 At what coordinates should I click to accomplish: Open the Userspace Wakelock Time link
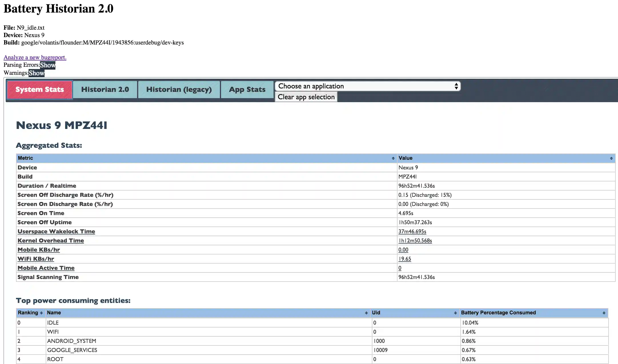[x=56, y=231]
